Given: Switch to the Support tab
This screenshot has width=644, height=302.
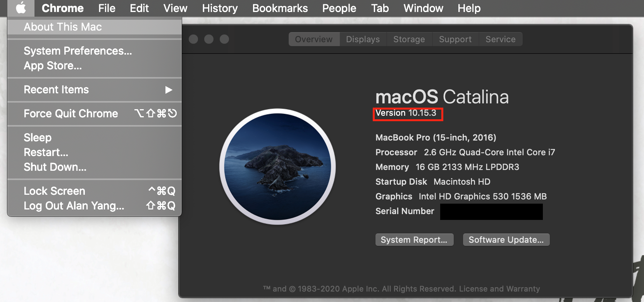Looking at the screenshot, I should tap(455, 39).
